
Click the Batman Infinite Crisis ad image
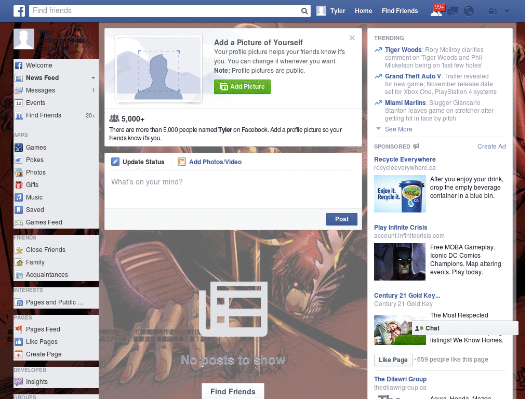pos(400,262)
